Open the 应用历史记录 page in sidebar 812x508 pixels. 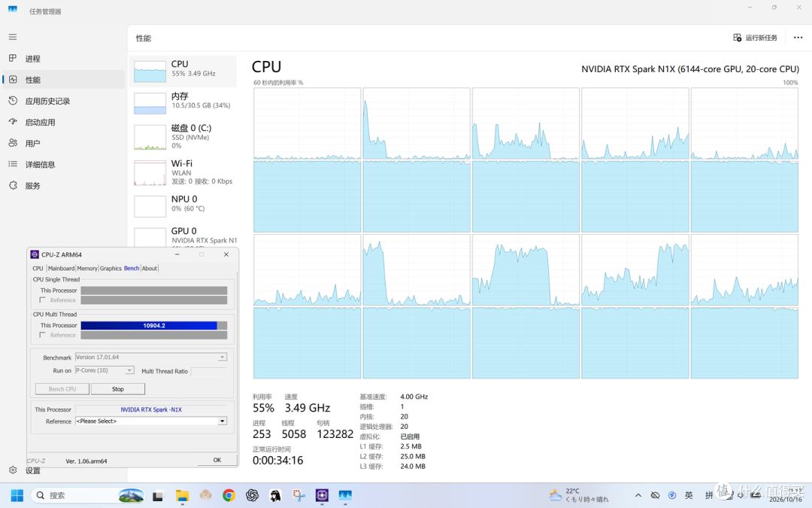click(x=63, y=101)
